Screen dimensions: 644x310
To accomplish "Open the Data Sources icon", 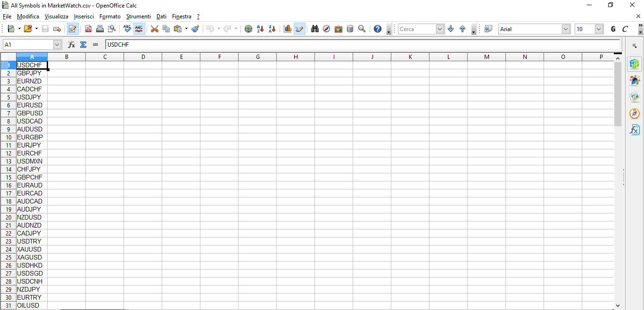I will pos(350,29).
